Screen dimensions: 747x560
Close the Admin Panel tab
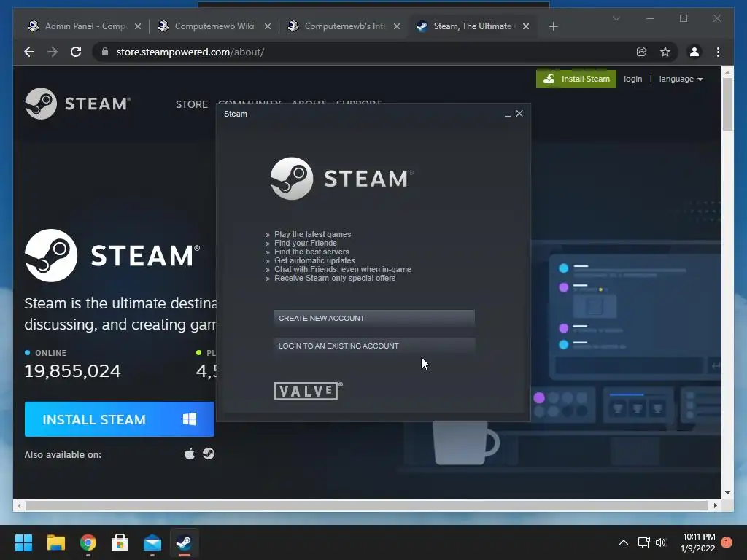138,26
